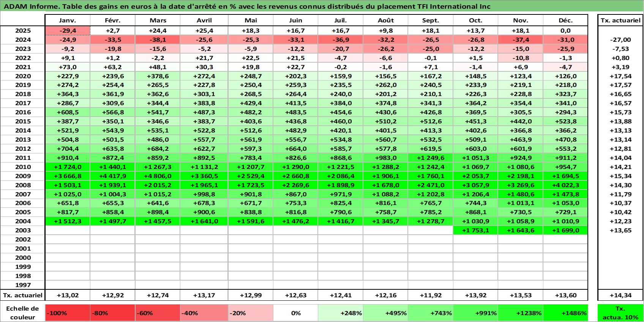Select the 2009 row label

pyautogui.click(x=23, y=176)
